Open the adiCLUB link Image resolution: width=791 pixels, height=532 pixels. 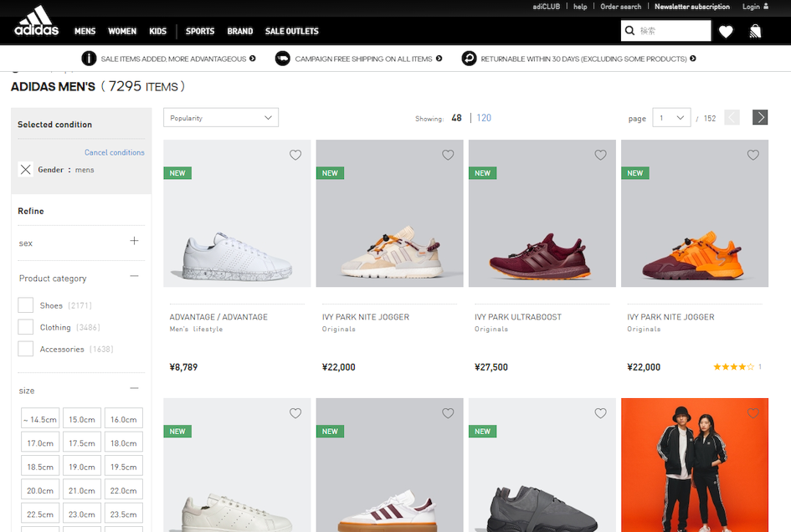[x=547, y=7]
